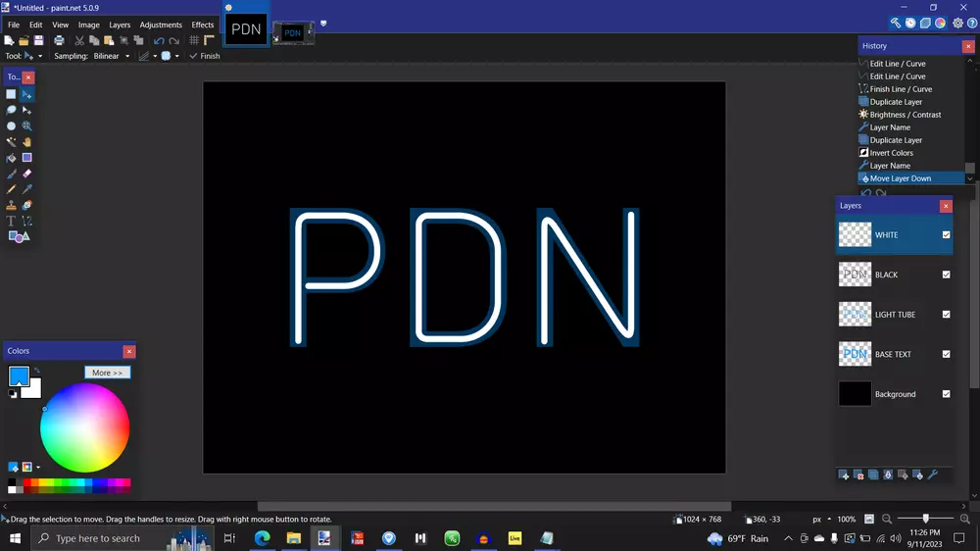Select the Paint Bucket tool

(x=11, y=158)
